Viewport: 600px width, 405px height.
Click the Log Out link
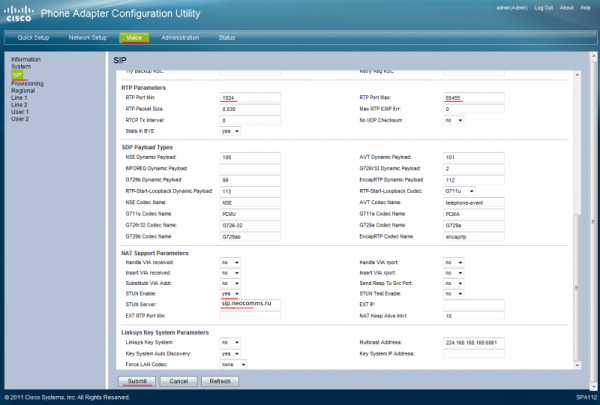click(544, 6)
